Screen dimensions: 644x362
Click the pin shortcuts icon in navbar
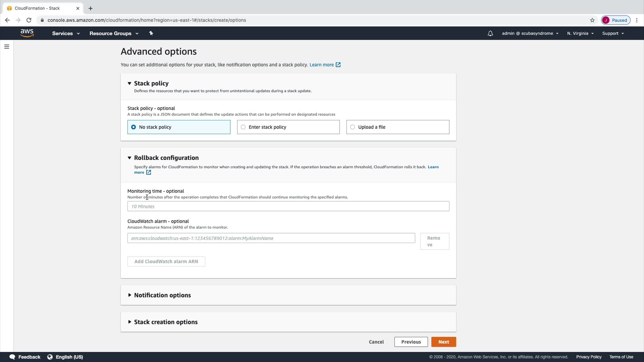tap(151, 33)
